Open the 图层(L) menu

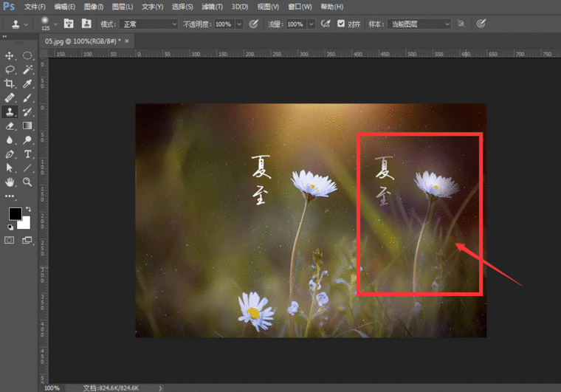pyautogui.click(x=123, y=7)
